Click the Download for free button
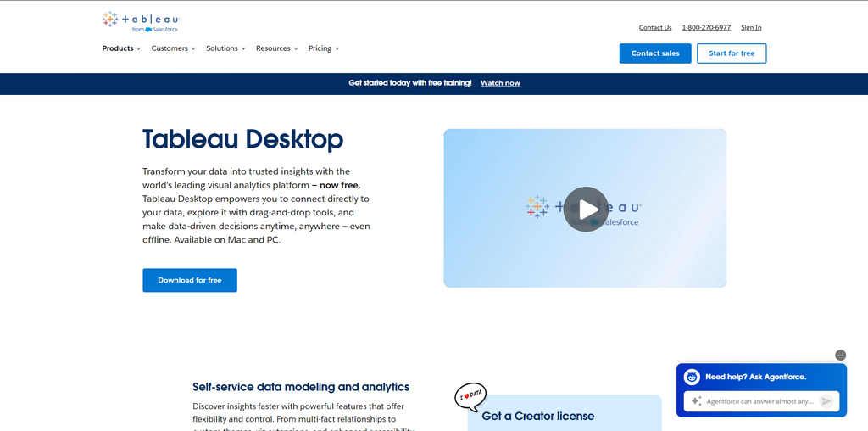Viewport: 868px width, 431px height. point(190,280)
